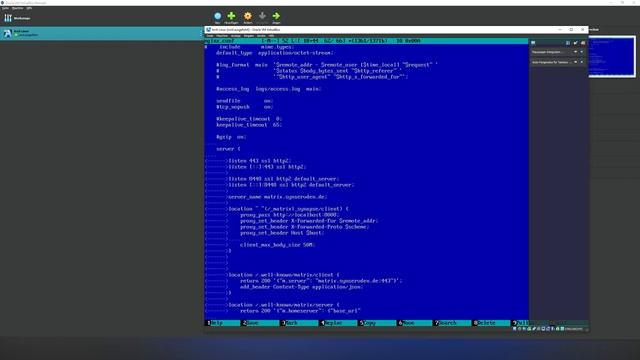Open Hilfe menu in VirtualBox Manager

pos(29,8)
